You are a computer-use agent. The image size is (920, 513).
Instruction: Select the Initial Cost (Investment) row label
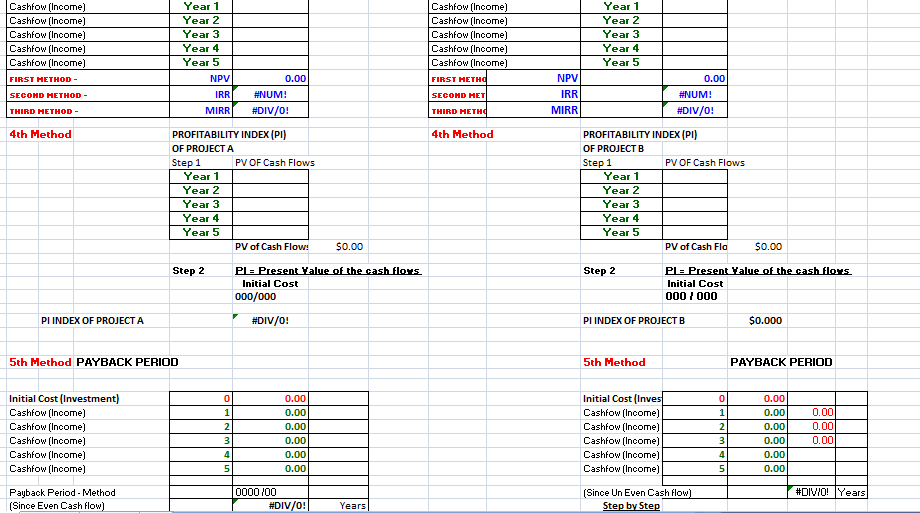click(x=64, y=399)
